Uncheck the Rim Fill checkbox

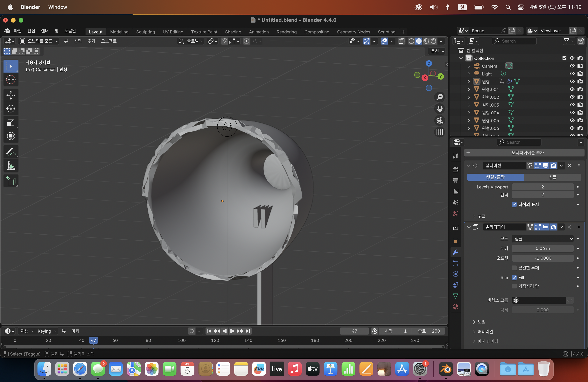pos(514,278)
